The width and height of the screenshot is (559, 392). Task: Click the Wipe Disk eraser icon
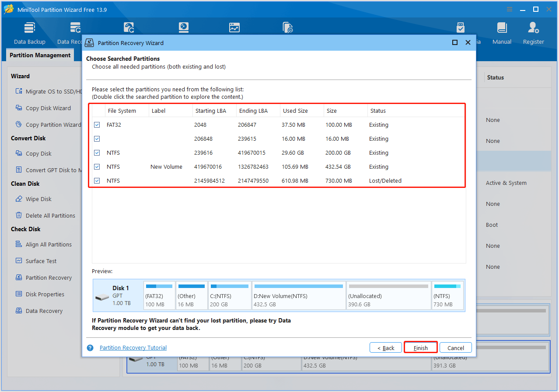point(19,199)
